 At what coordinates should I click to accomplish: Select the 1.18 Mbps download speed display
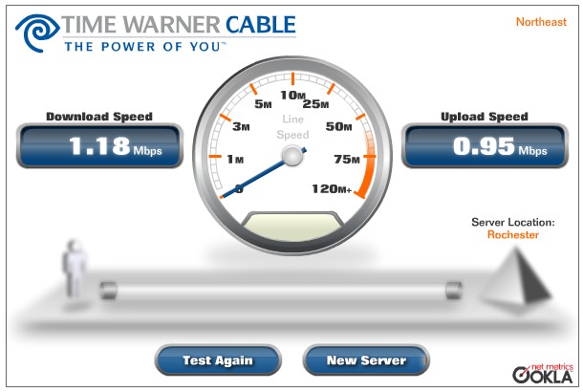coord(99,145)
